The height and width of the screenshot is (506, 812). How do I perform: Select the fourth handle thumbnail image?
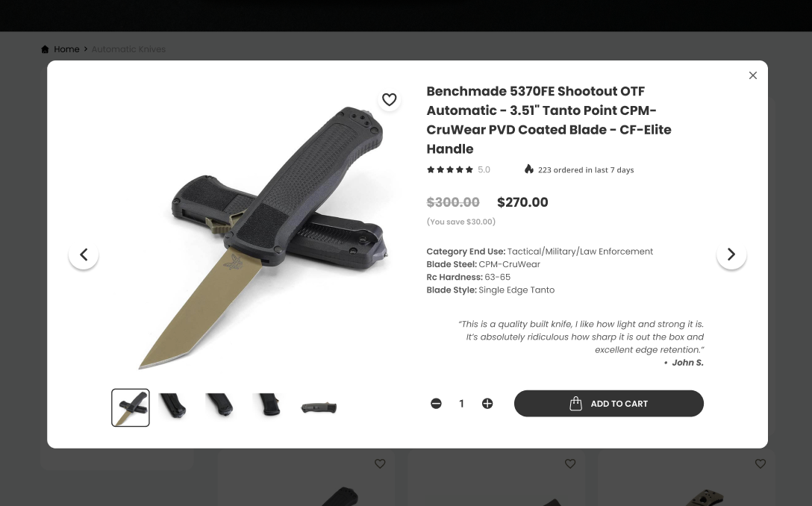click(x=268, y=405)
